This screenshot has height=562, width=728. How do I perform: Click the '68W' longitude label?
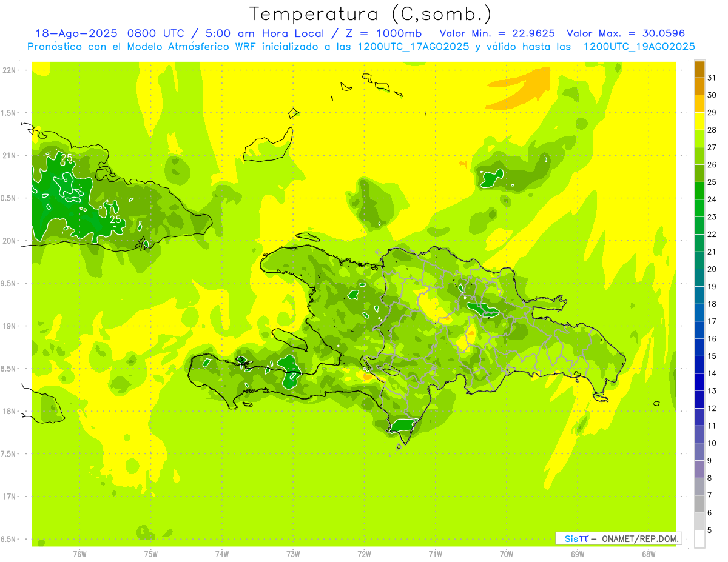tap(648, 554)
